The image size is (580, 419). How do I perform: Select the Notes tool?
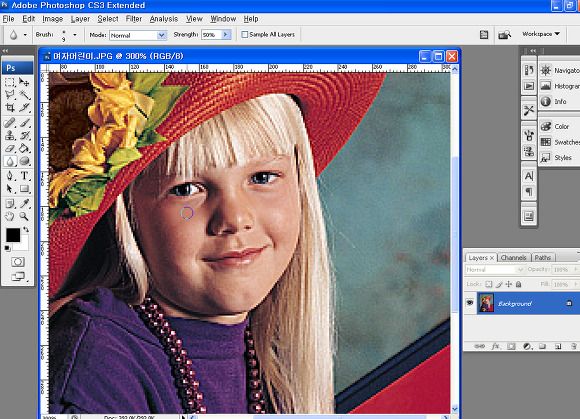(10, 203)
